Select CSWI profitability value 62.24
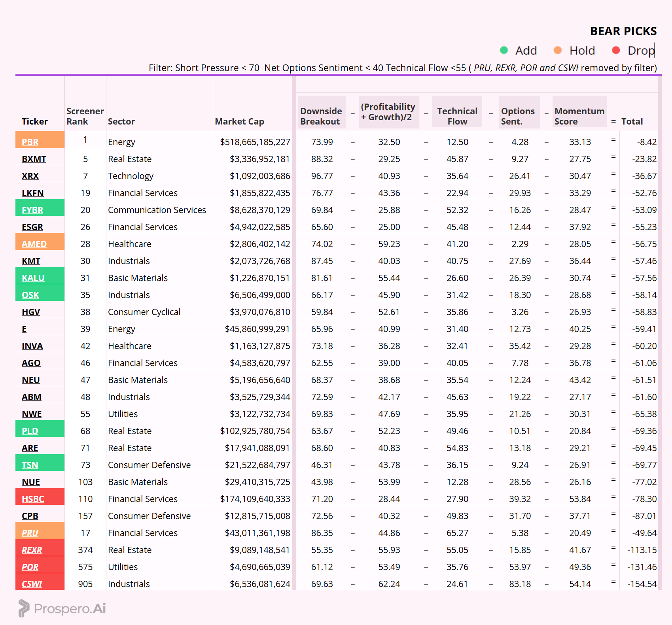The width and height of the screenshot is (672, 625). (389, 584)
